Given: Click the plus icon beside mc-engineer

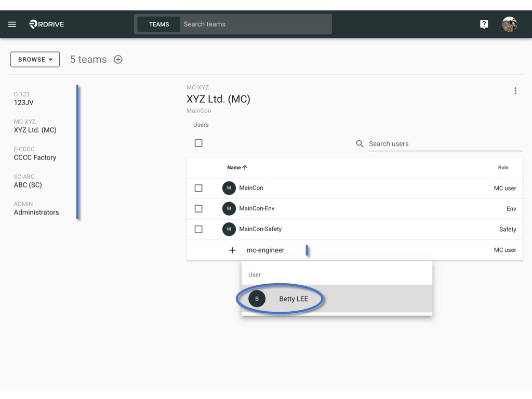Looking at the screenshot, I should 232,250.
